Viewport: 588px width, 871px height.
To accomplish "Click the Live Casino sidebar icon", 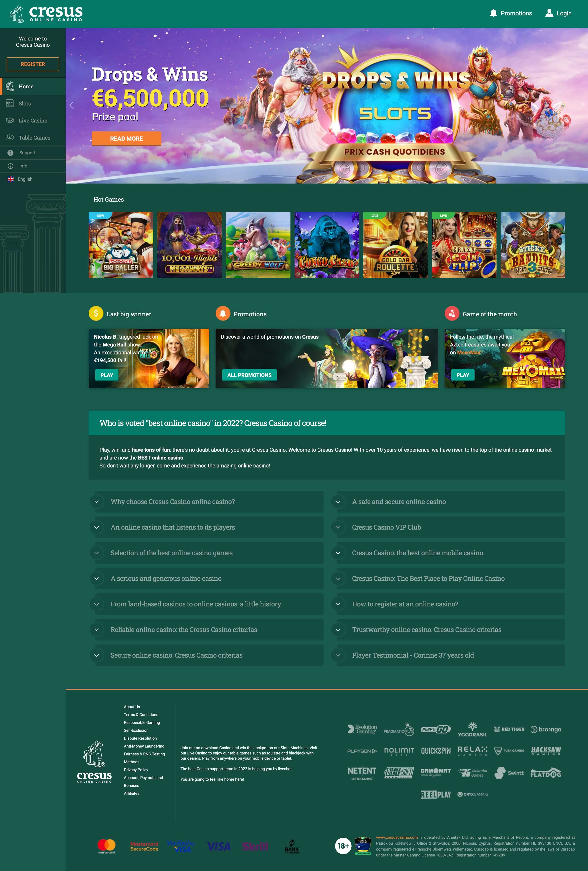I will click(10, 120).
